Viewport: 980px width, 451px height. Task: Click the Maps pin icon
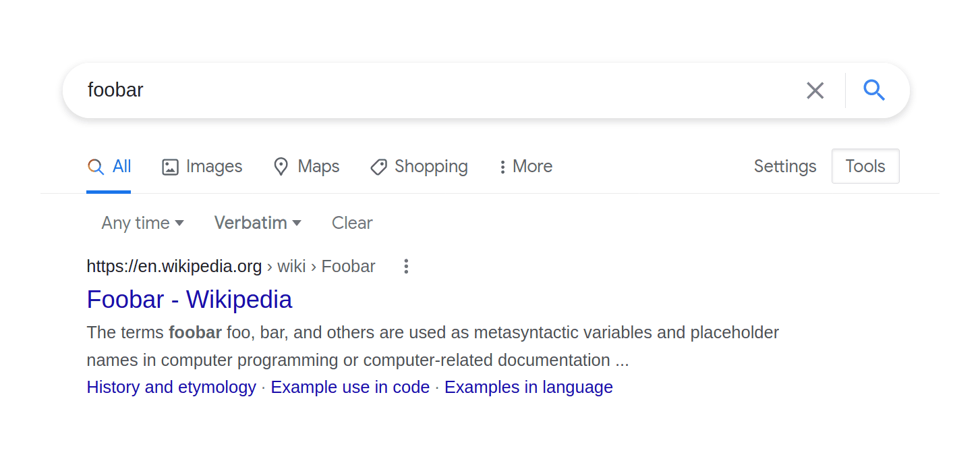click(x=281, y=166)
